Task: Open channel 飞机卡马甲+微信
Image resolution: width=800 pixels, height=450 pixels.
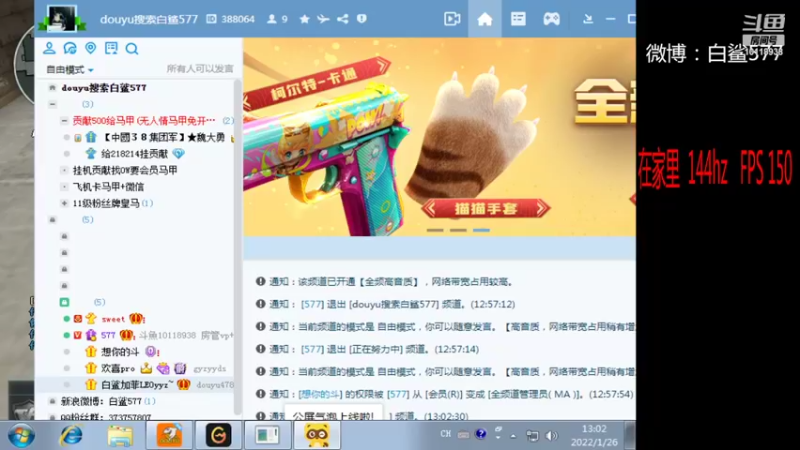Action: pyautogui.click(x=108, y=187)
